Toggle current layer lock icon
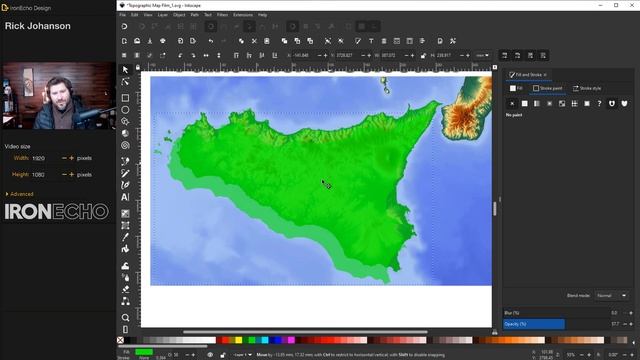Image resolution: width=640 pixels, height=360 pixels. tap(223, 355)
